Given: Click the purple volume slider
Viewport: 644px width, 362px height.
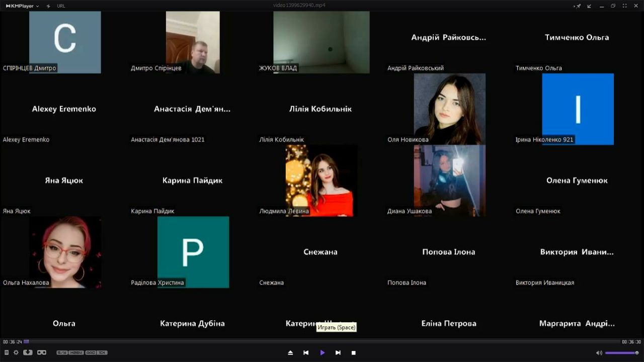Looking at the screenshot, I should [x=621, y=353].
